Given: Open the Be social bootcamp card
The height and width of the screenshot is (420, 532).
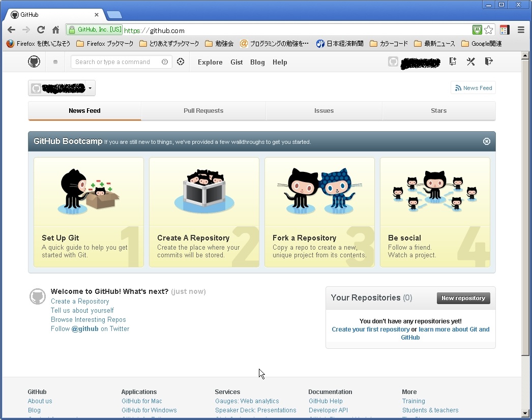Looking at the screenshot, I should click(x=435, y=212).
